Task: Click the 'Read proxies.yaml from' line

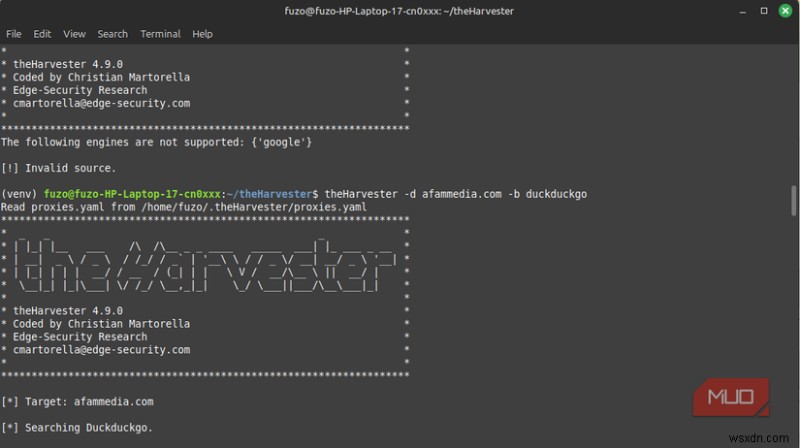Action: point(184,207)
